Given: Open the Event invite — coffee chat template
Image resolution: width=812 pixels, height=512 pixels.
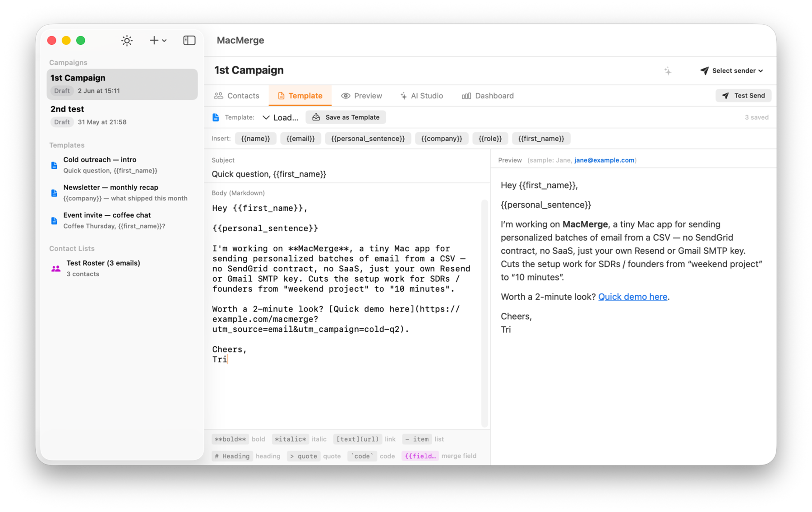Looking at the screenshot, I should click(x=122, y=221).
